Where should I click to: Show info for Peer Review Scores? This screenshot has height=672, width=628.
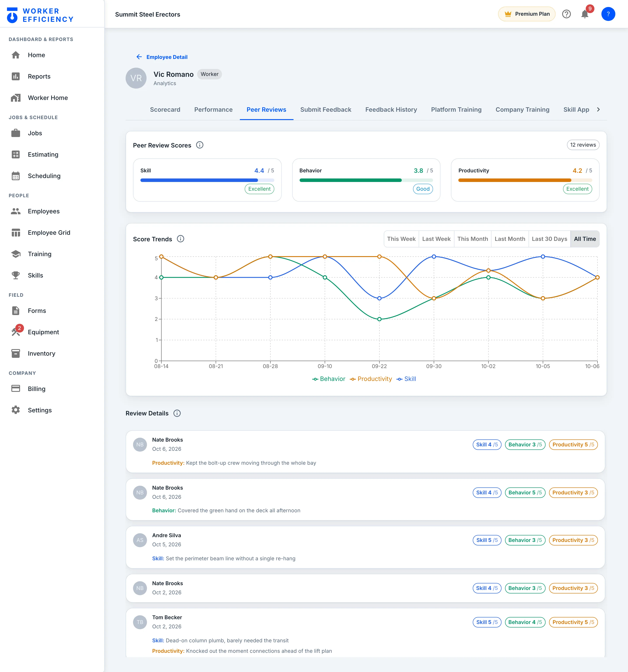(x=200, y=145)
